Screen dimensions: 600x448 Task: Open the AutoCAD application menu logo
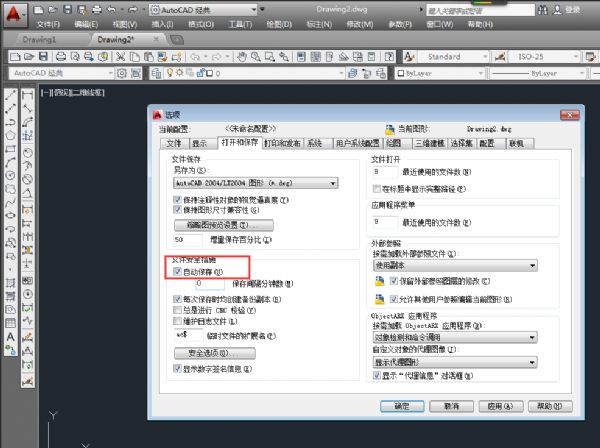pyautogui.click(x=14, y=15)
